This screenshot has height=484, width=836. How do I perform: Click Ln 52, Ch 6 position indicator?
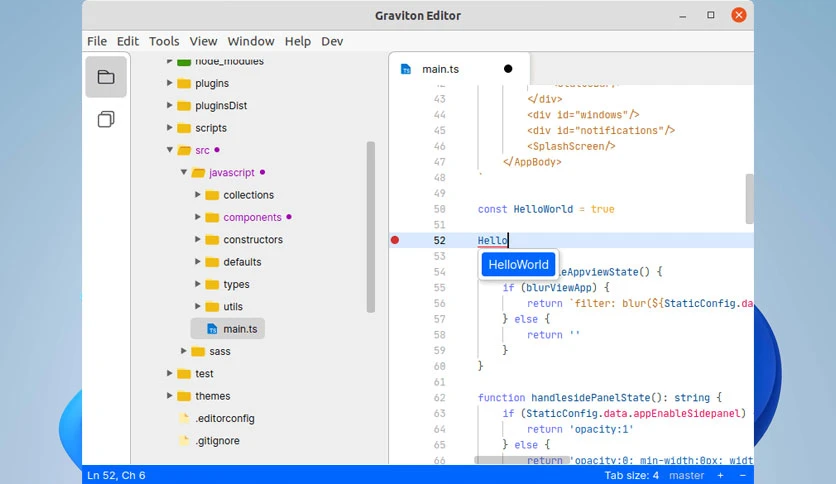tap(116, 475)
